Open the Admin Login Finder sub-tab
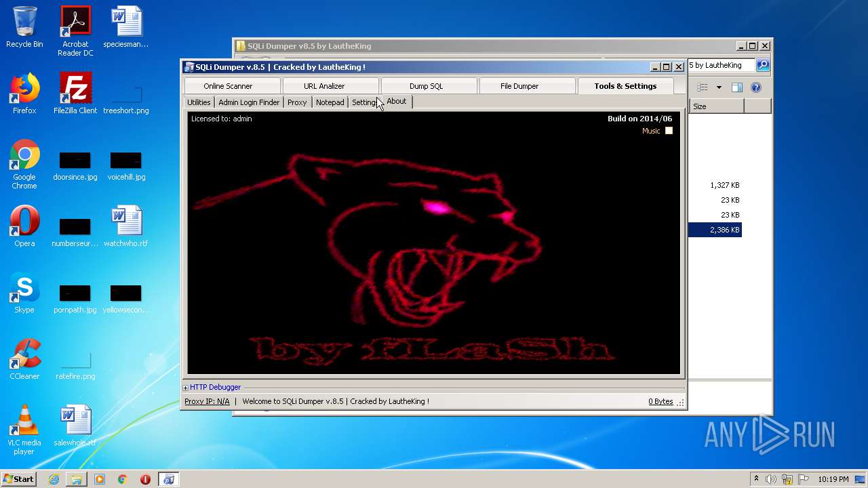Screen dimensions: 868x488 [249, 102]
